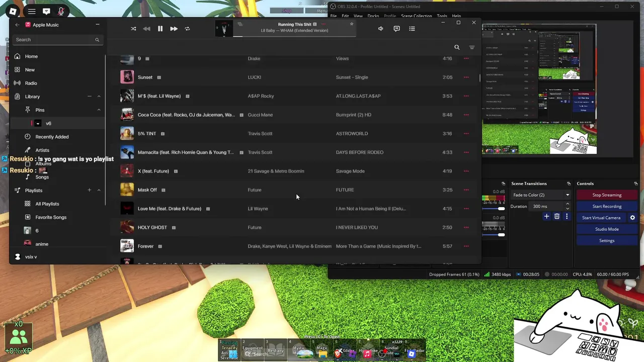Open the Roblox logo menu

pos(13,11)
